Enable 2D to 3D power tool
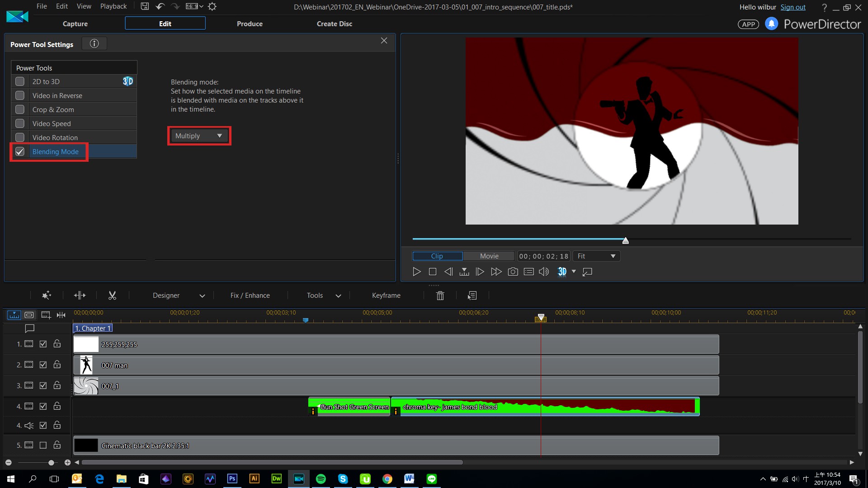Screen dimensions: 868x488 pyautogui.click(x=20, y=81)
